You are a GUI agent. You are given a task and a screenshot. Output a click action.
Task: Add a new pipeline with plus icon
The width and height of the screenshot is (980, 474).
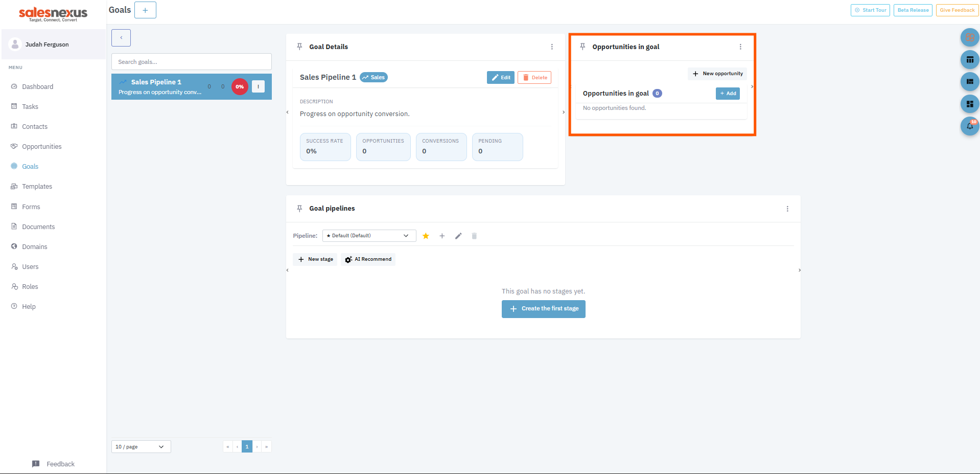tap(442, 236)
